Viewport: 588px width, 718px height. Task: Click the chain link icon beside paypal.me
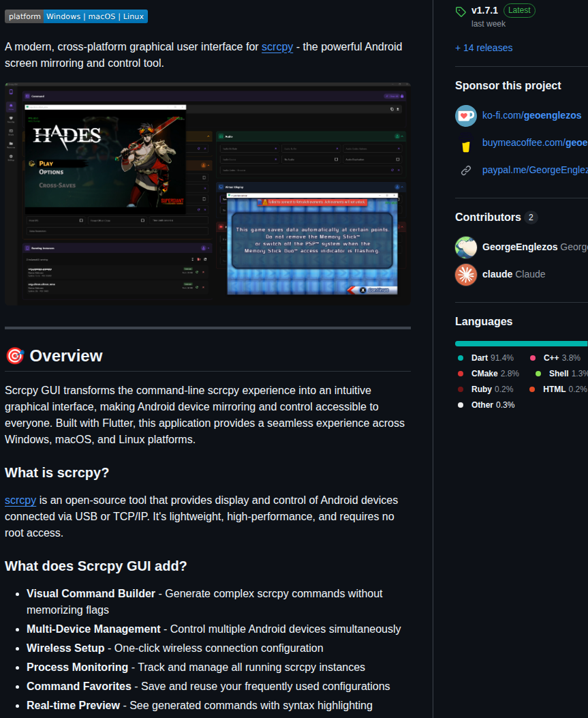466,170
